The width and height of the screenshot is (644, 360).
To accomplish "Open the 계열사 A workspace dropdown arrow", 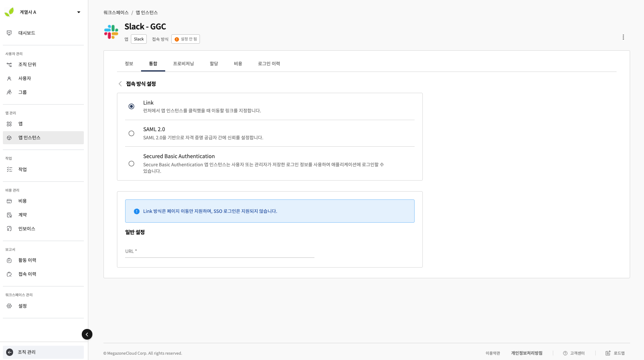I will tap(79, 12).
